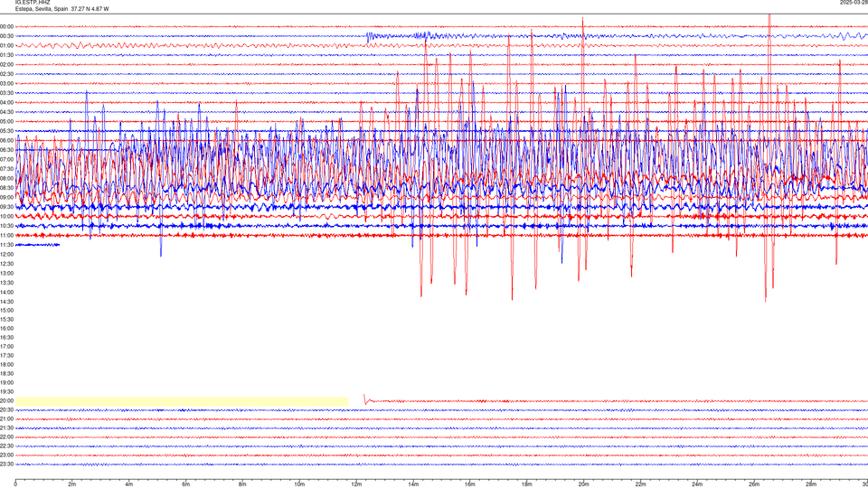The image size is (868, 488).
Task: Select the 21:00 time row label
Action: pos(6,418)
